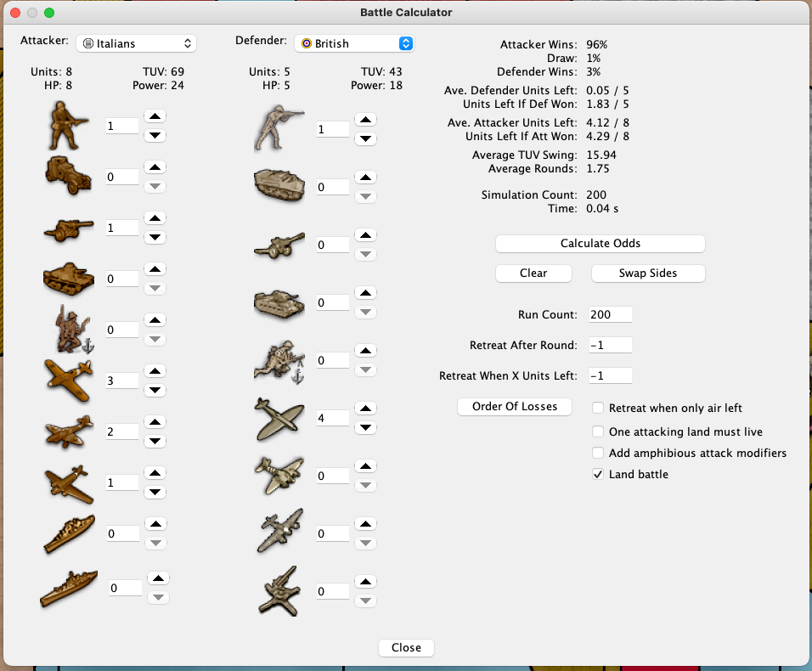Image resolution: width=812 pixels, height=671 pixels.
Task: Check One attacking land must live
Action: [598, 431]
